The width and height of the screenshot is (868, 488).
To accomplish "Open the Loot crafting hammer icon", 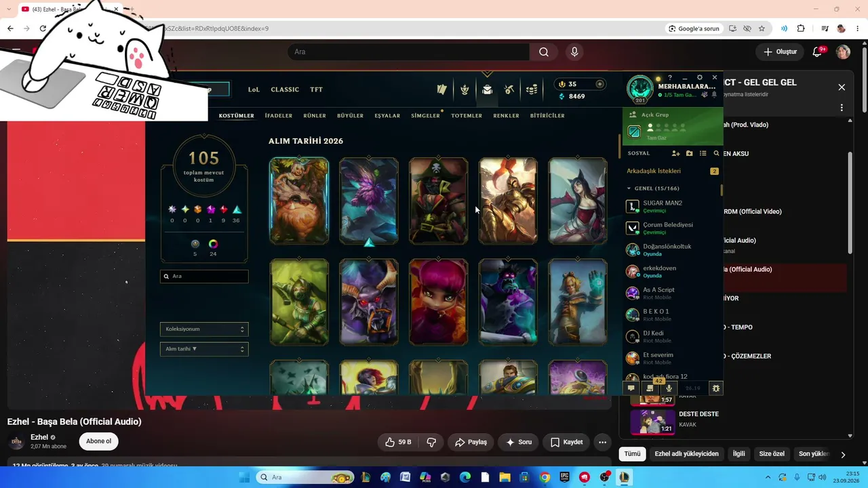I will [509, 89].
